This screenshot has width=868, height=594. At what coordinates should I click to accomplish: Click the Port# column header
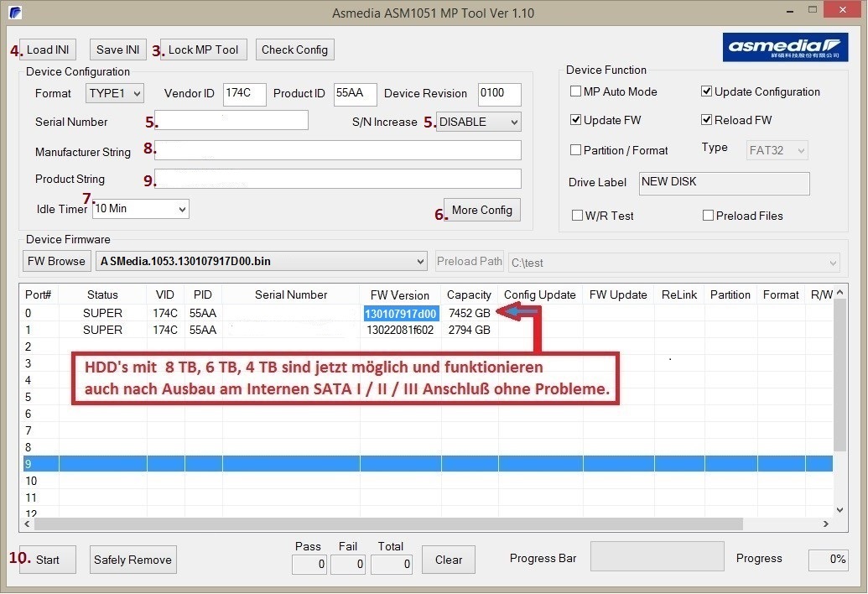39,294
